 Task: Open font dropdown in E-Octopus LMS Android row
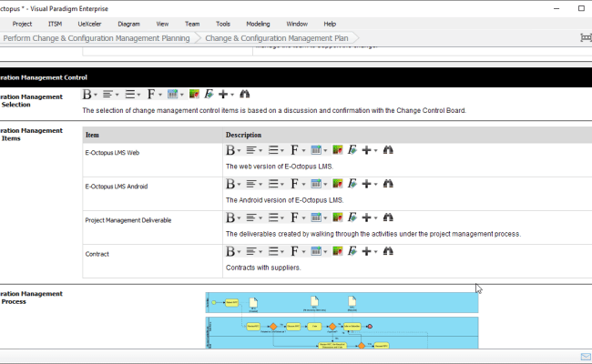(303, 184)
